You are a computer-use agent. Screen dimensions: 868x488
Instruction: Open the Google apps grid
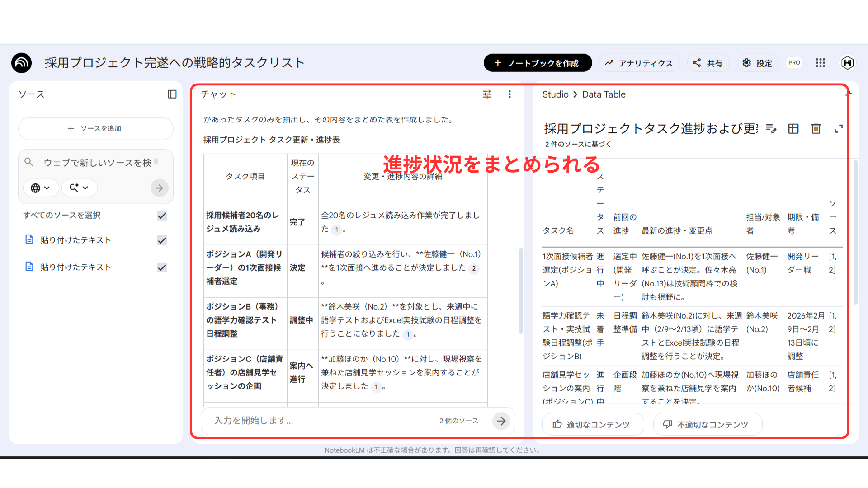click(x=820, y=63)
